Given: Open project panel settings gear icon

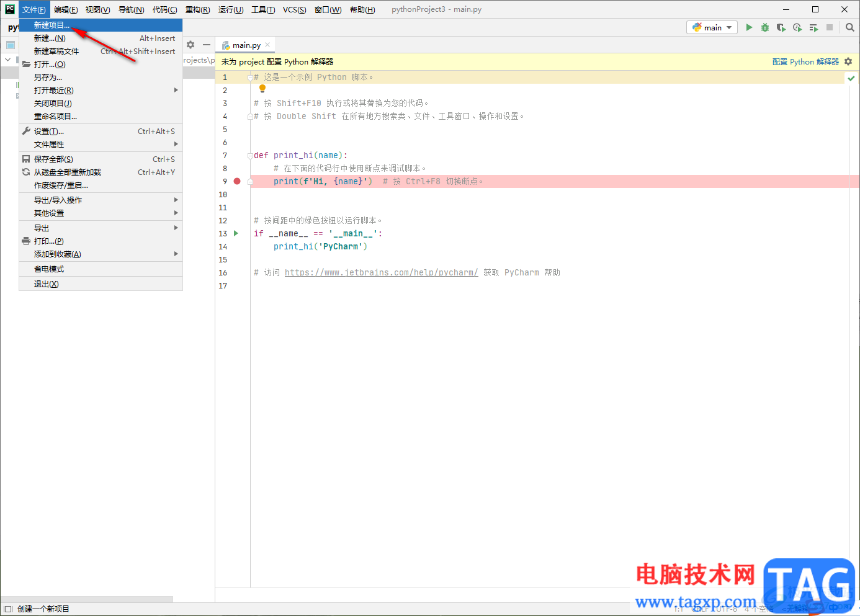Looking at the screenshot, I should (190, 45).
